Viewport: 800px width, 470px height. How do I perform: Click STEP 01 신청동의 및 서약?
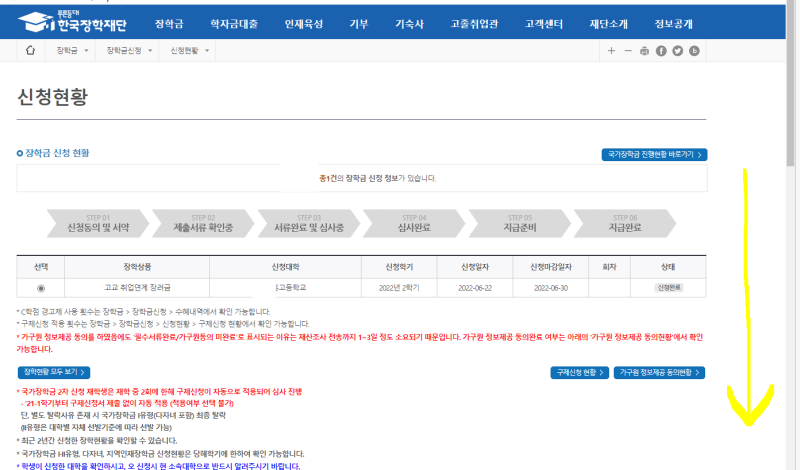point(98,224)
